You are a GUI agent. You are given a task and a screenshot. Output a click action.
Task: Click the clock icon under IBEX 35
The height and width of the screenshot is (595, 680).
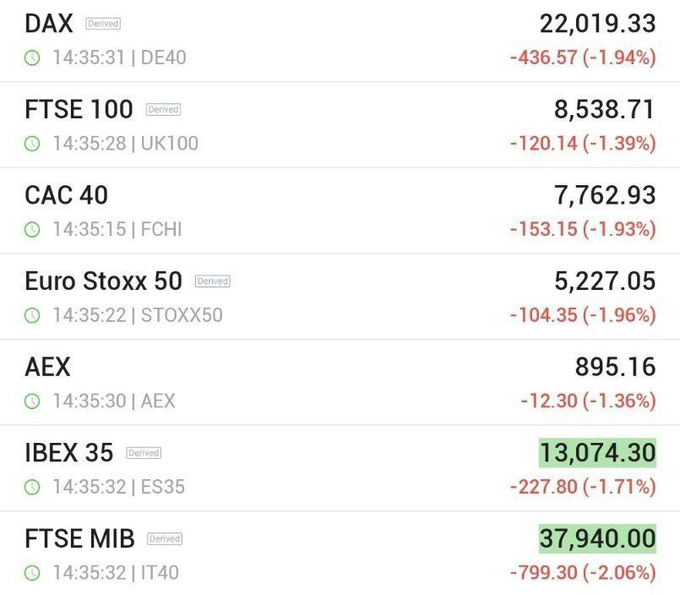coord(33,488)
